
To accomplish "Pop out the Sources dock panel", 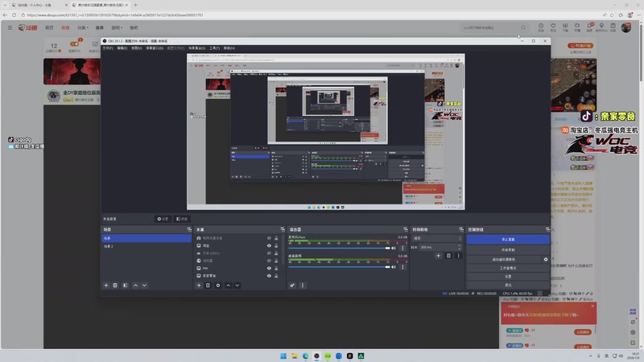I will click(283, 229).
